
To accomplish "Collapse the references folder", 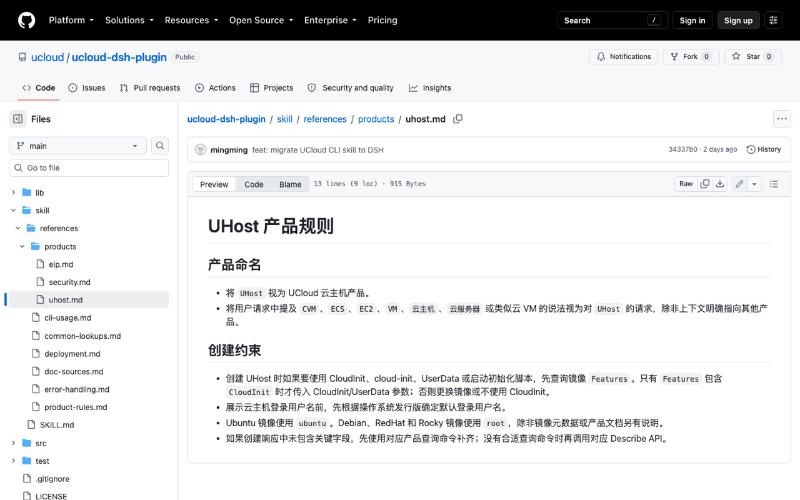I will (x=18, y=228).
